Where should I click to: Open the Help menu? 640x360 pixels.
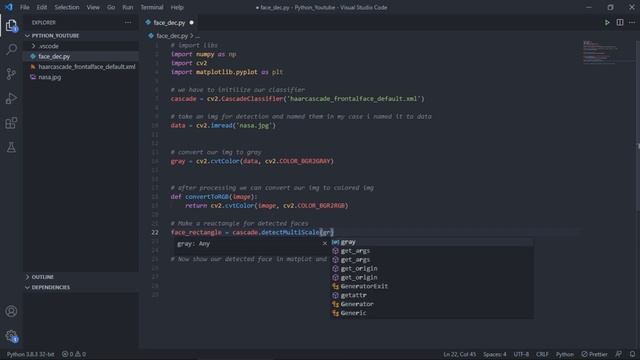click(177, 7)
